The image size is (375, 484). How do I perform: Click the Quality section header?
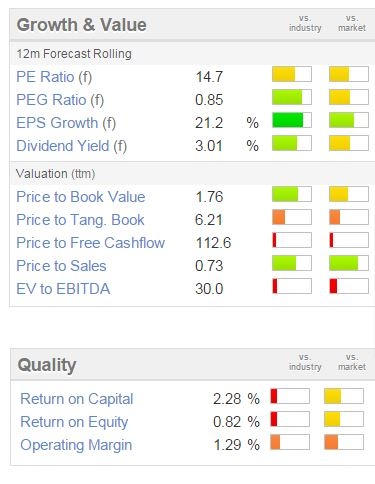click(47, 365)
